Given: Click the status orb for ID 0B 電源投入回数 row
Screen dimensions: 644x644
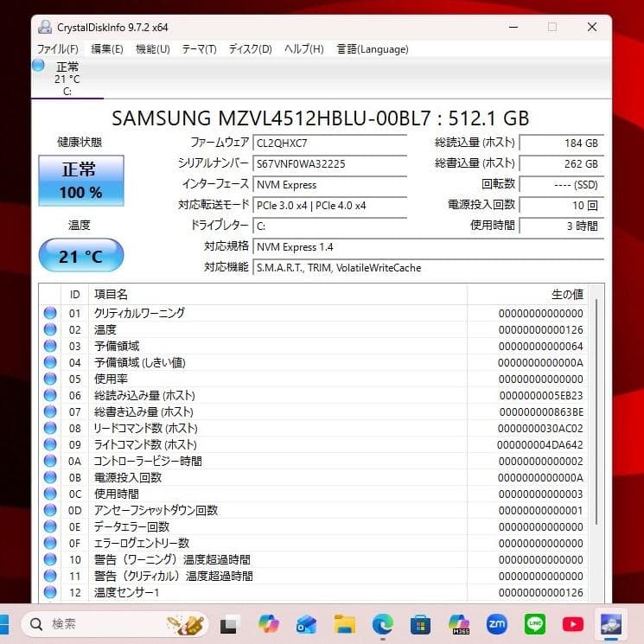Looking at the screenshot, I should (50, 477).
